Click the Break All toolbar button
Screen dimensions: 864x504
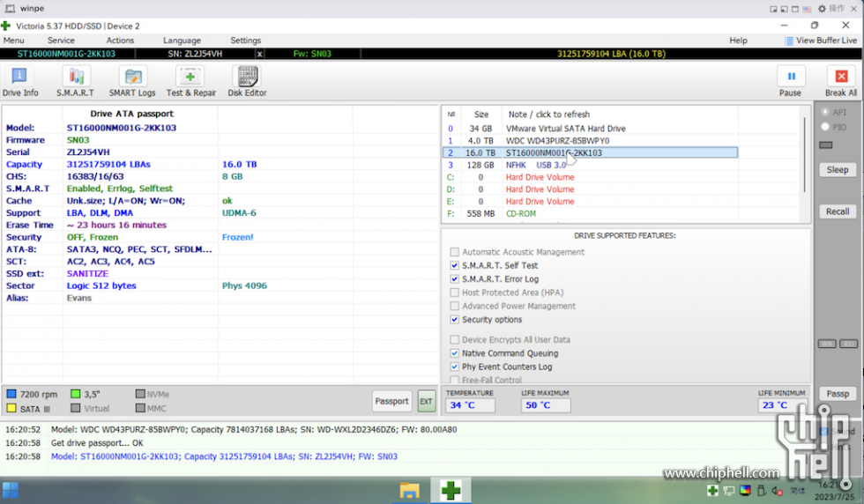[841, 82]
